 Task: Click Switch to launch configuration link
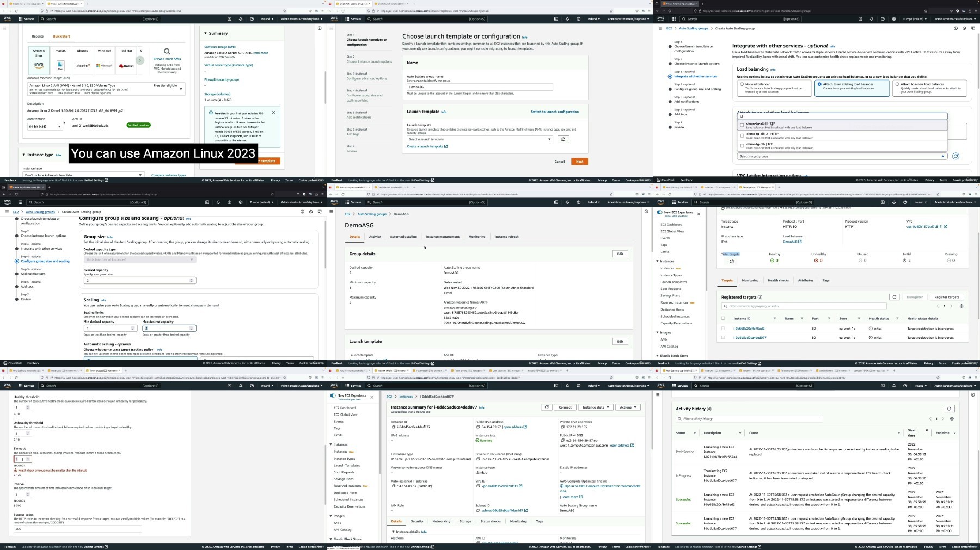(x=555, y=112)
